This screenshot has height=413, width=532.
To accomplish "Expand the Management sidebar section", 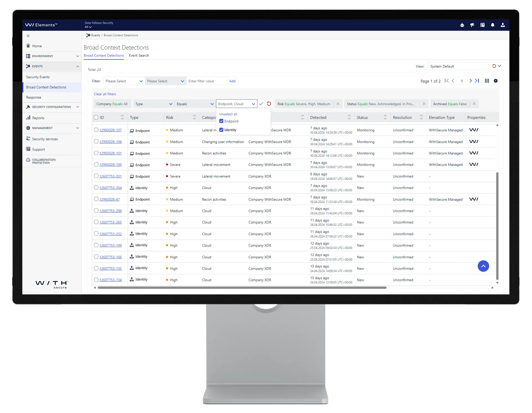I will point(52,128).
